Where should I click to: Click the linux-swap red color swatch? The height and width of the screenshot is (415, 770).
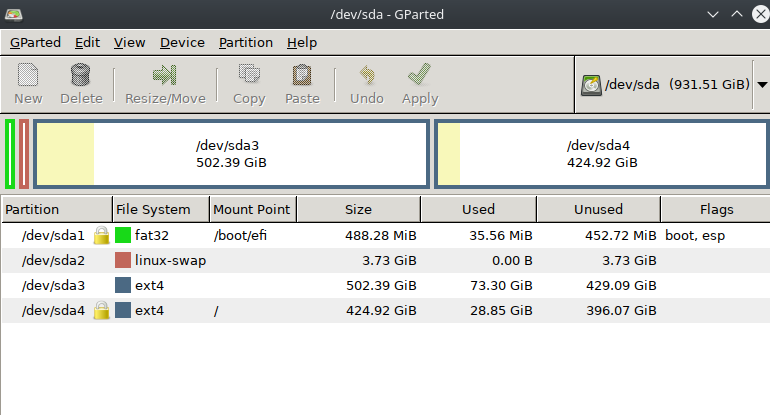pyautogui.click(x=123, y=261)
